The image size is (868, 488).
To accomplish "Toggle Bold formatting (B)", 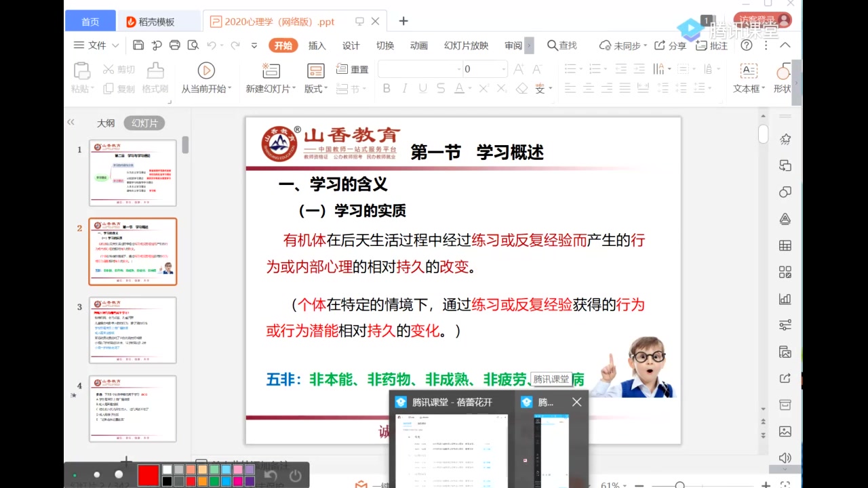I will [x=387, y=89].
